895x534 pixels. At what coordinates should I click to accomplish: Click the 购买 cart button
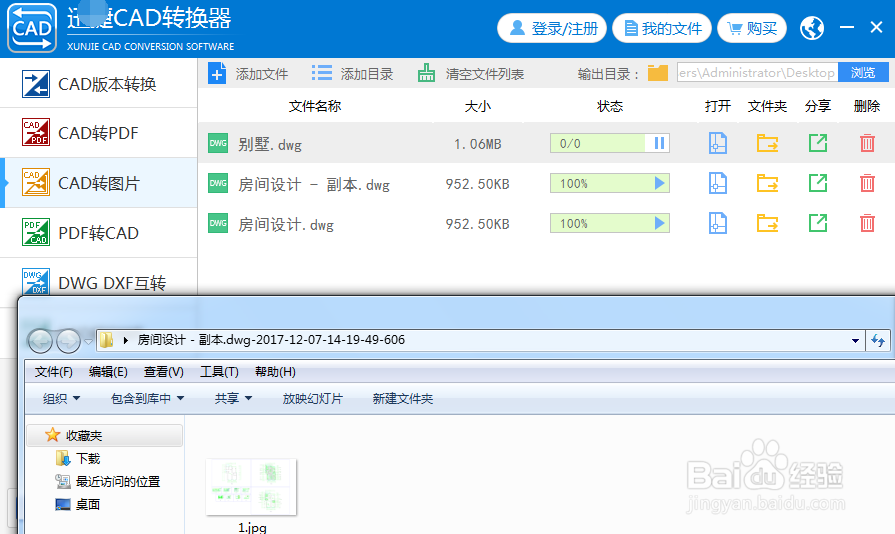point(752,28)
